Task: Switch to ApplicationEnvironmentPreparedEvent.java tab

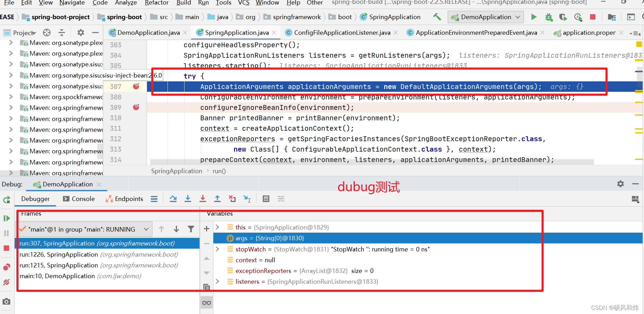Action: coord(476,33)
